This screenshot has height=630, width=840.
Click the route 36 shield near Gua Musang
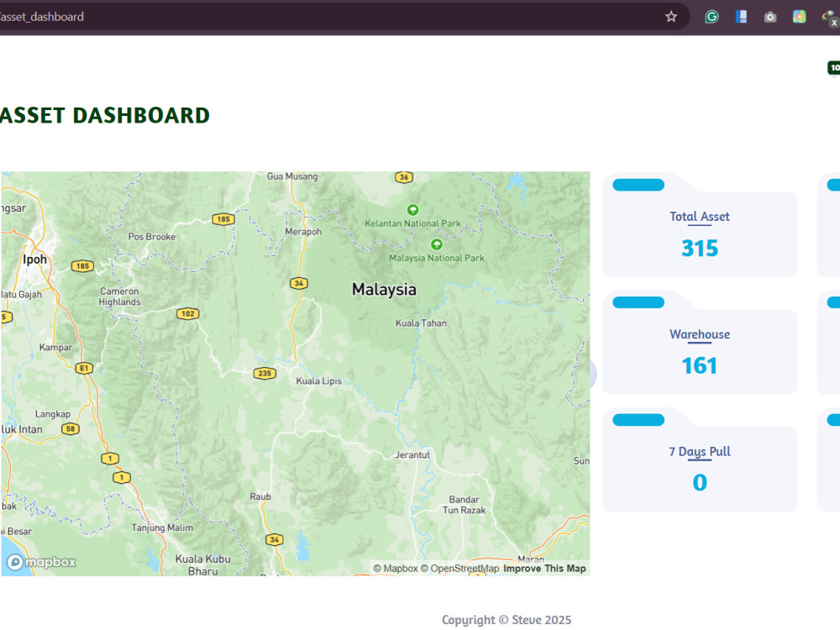404,176
